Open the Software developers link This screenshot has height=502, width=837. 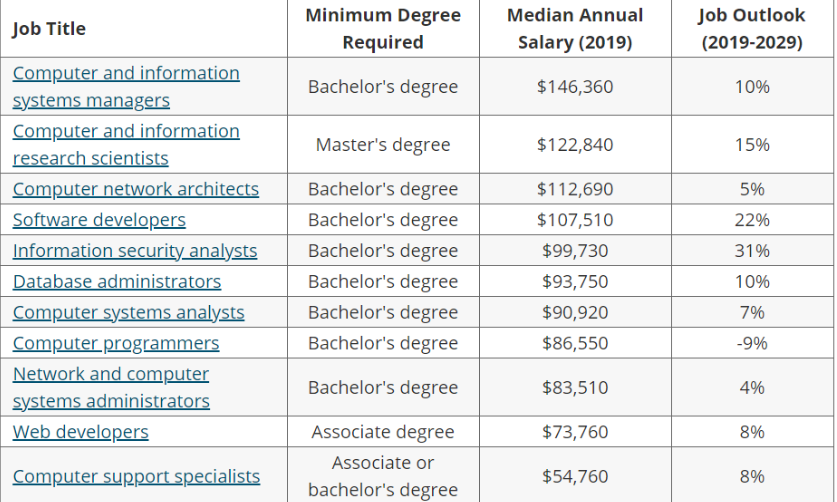click(x=99, y=220)
